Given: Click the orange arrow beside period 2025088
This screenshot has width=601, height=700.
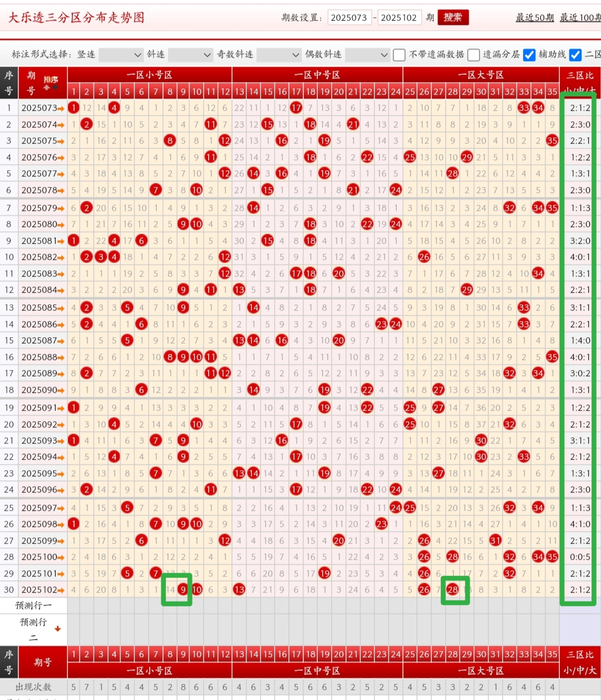Looking at the screenshot, I should 61,357.
